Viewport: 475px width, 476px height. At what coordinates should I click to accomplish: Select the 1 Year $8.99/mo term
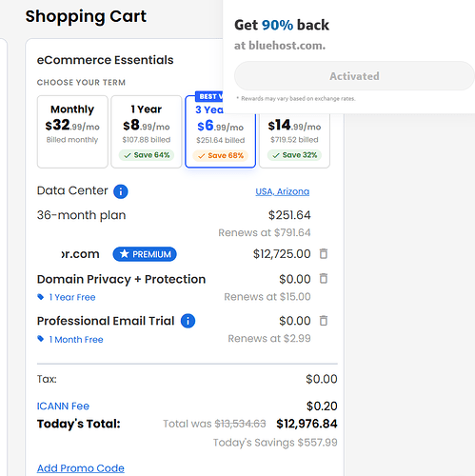(147, 131)
